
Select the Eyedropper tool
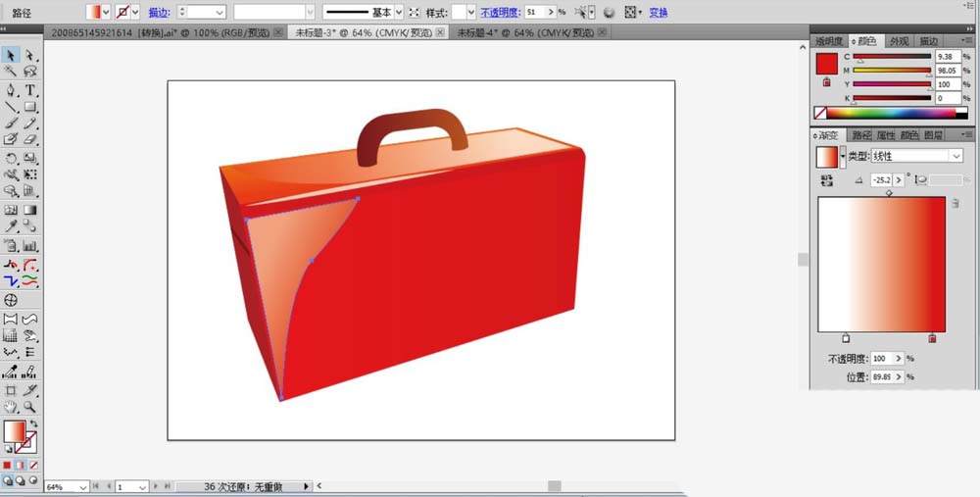pyautogui.click(x=11, y=226)
